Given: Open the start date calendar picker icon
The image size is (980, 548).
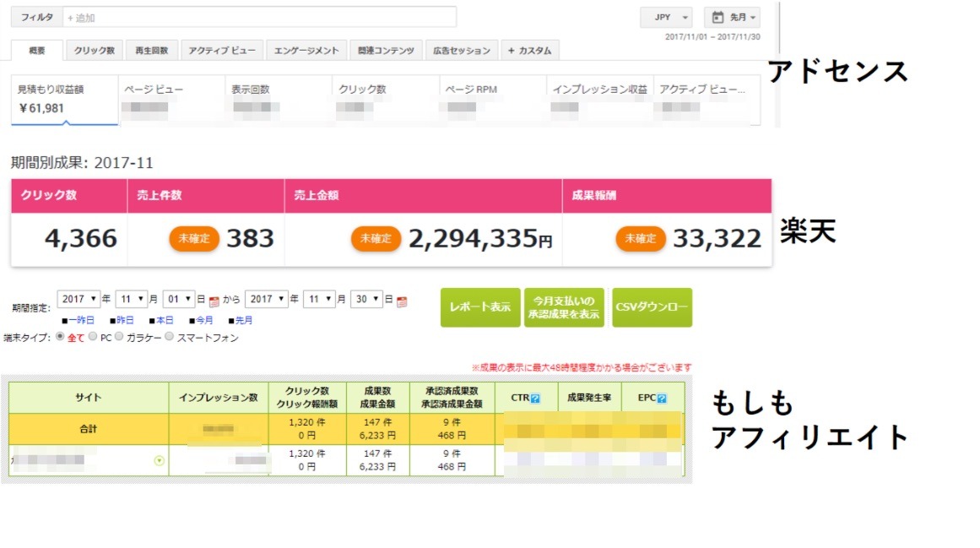Looking at the screenshot, I should point(214,301).
